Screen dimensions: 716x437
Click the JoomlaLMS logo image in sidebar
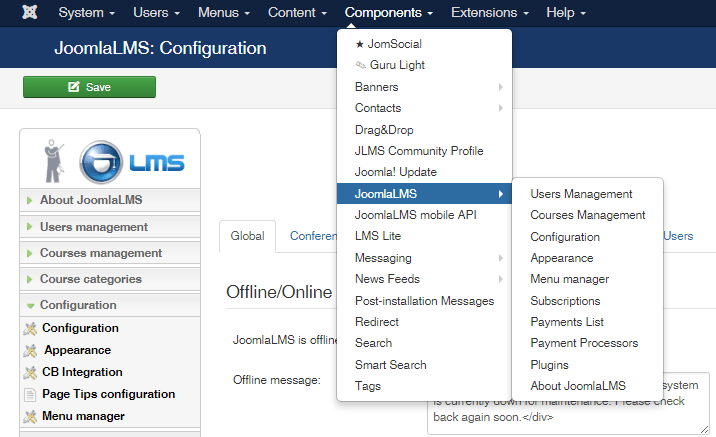point(114,161)
